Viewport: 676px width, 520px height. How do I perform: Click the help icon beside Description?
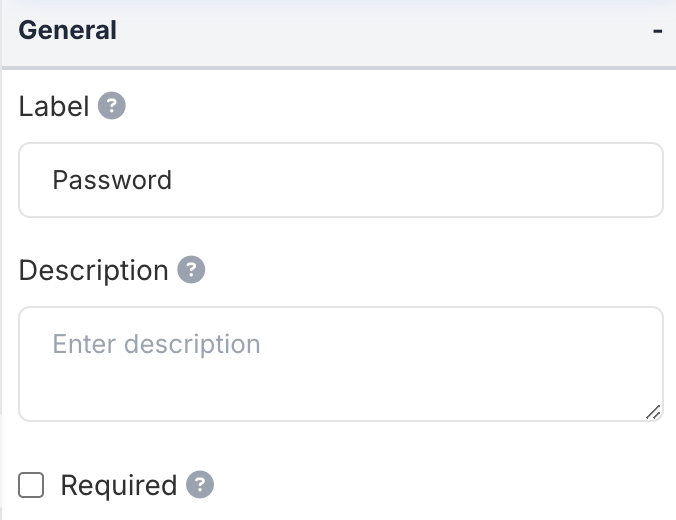pos(191,270)
